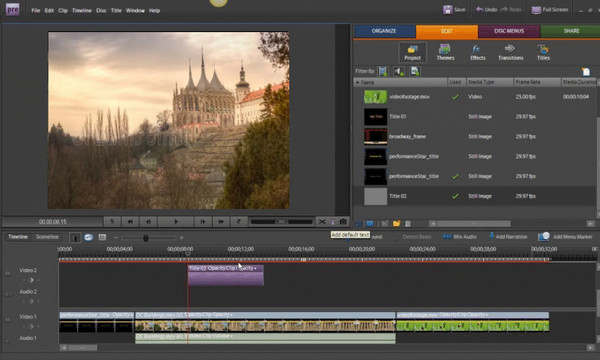This screenshot has height=360, width=600.
Task: Sort by the Media Type column header
Action: pyautogui.click(x=490, y=82)
